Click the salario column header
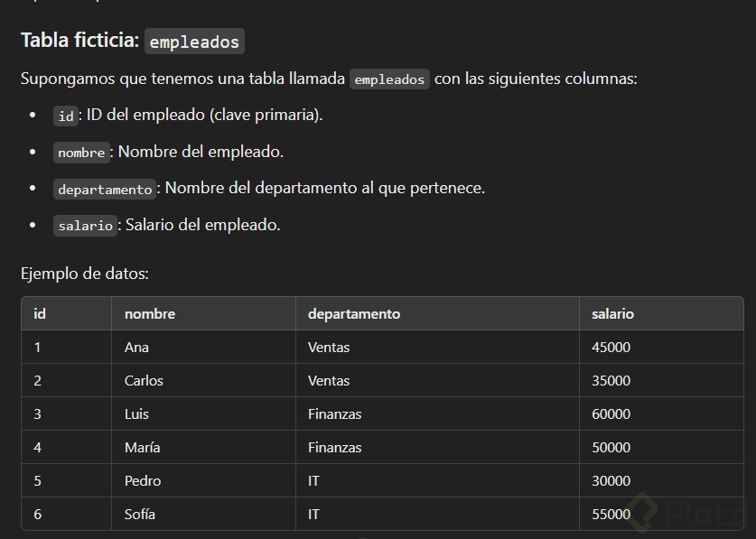Viewport: 756px width, 539px height. point(612,314)
